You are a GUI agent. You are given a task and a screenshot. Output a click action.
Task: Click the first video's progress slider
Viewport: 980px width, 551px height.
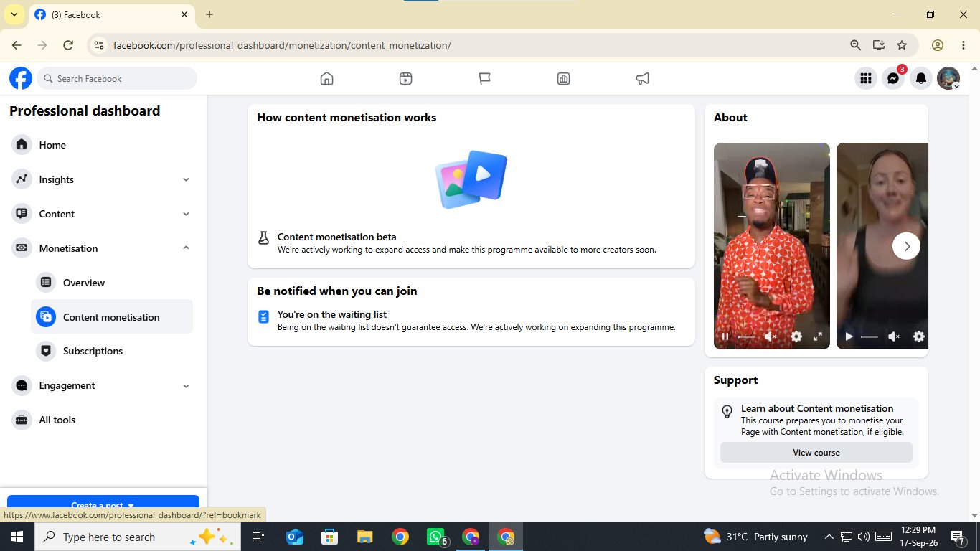[746, 336]
